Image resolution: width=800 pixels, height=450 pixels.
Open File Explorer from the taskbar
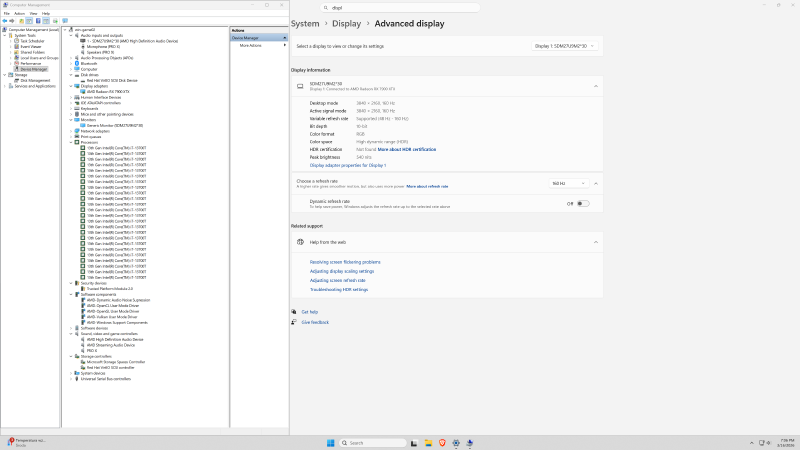(428, 443)
